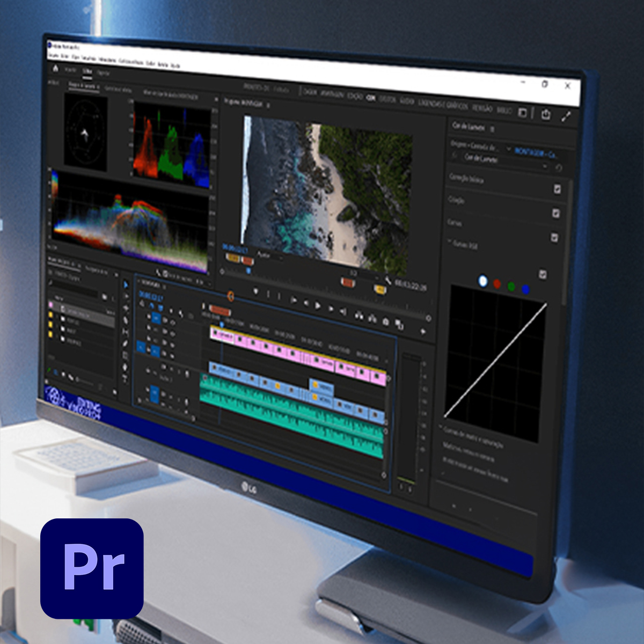This screenshot has height=644, width=644.
Task: Select the Hand tool
Action: [x=125, y=367]
